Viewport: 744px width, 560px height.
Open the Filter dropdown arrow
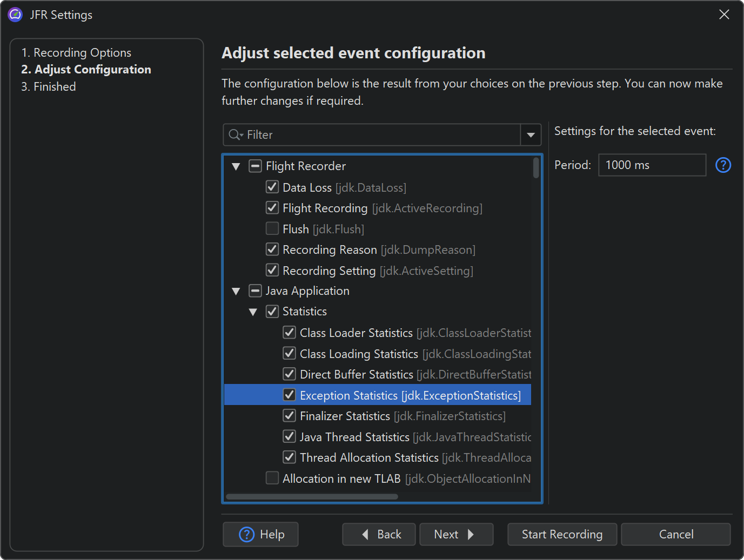(531, 135)
